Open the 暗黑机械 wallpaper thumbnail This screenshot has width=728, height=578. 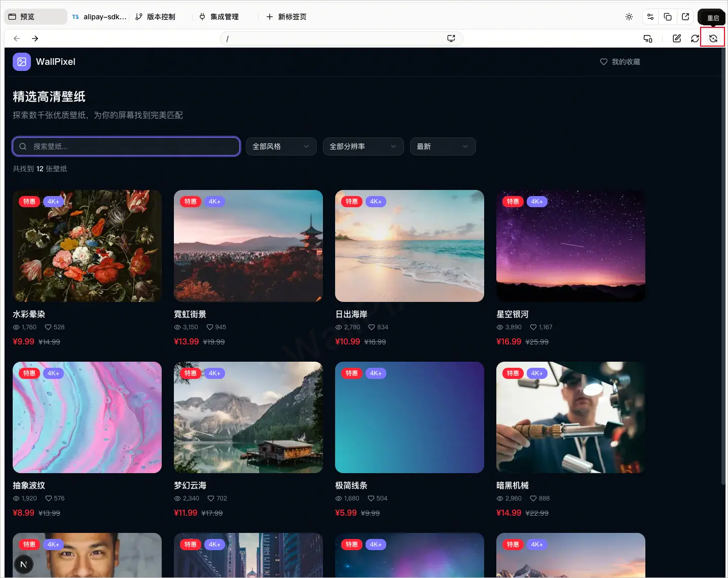coord(571,417)
